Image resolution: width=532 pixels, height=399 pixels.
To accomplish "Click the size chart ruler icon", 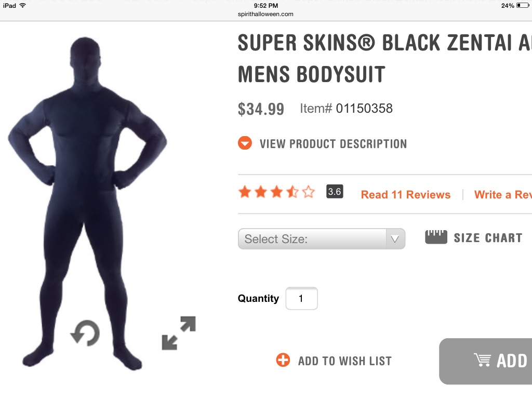I will click(436, 237).
